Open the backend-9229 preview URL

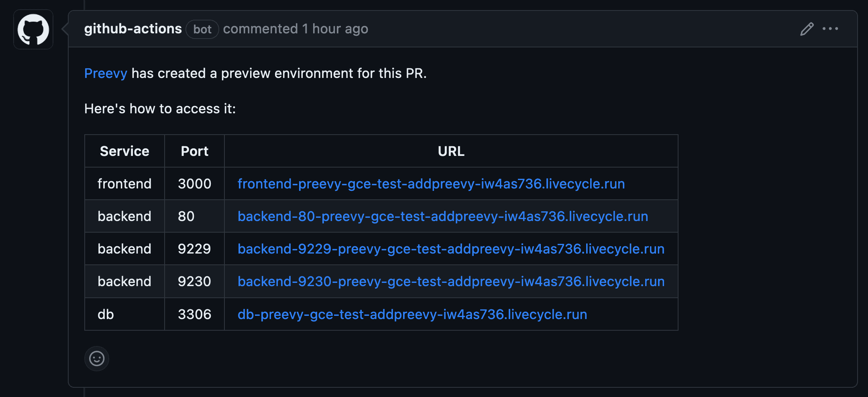[x=451, y=249]
